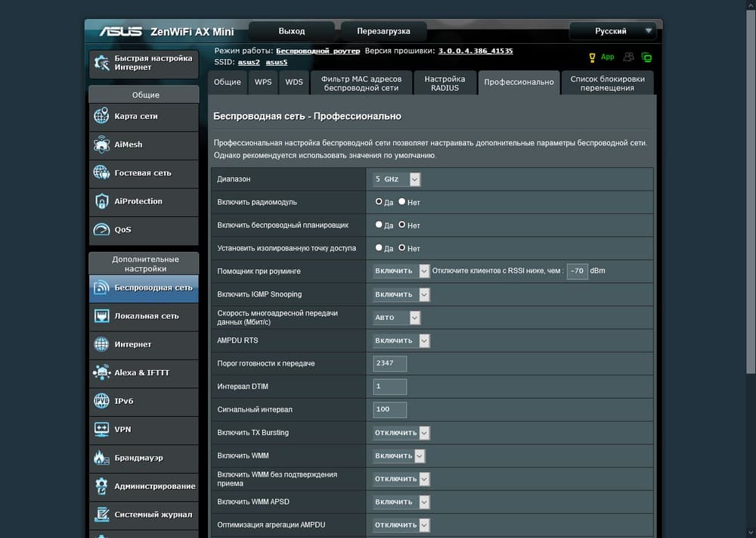756x538 pixels.
Task: Open the Диапазон 5 GHz dropdown
Action: (396, 179)
